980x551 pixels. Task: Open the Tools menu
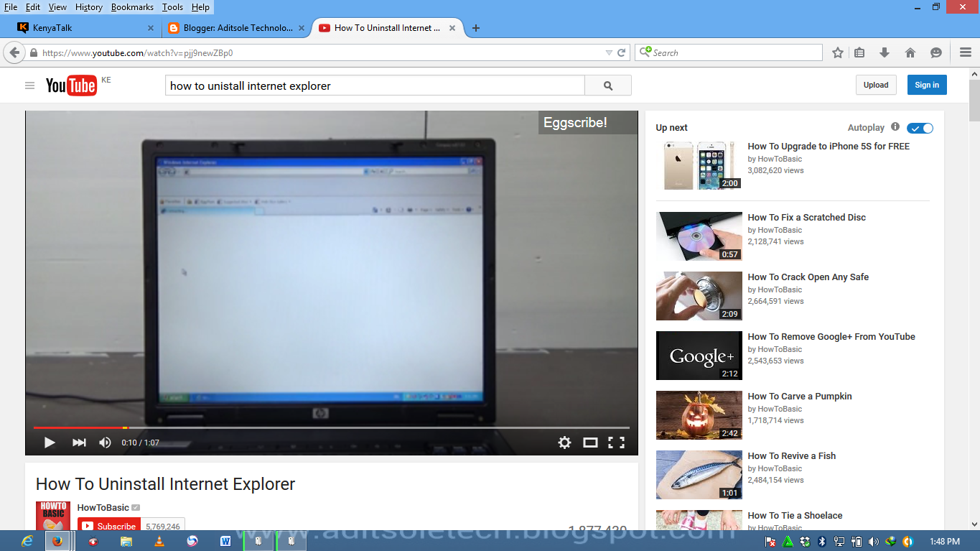(172, 7)
